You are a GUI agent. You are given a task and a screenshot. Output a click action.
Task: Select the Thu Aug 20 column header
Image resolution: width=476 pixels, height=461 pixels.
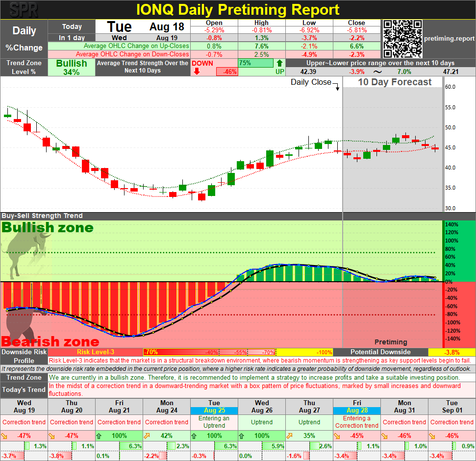(72, 407)
